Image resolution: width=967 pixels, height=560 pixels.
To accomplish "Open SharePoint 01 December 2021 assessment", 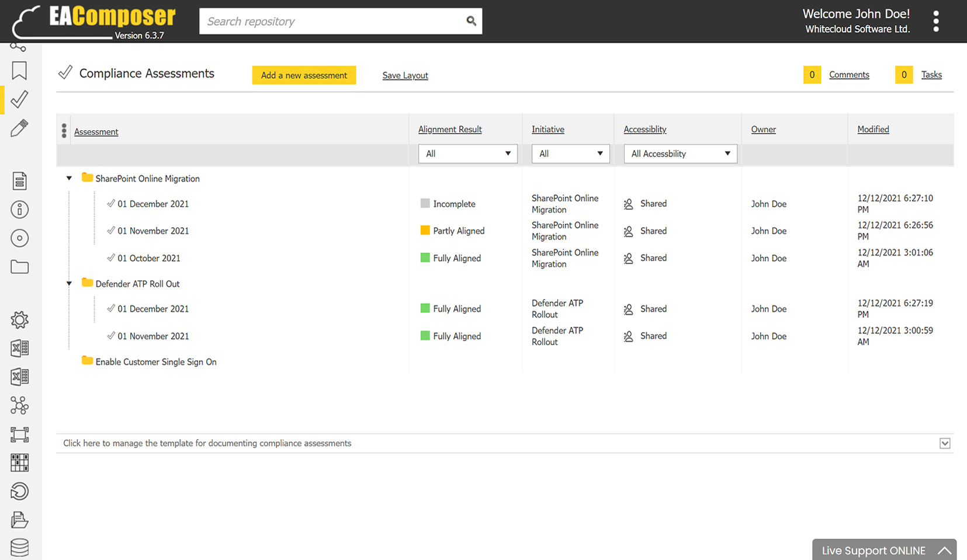I will coord(153,204).
